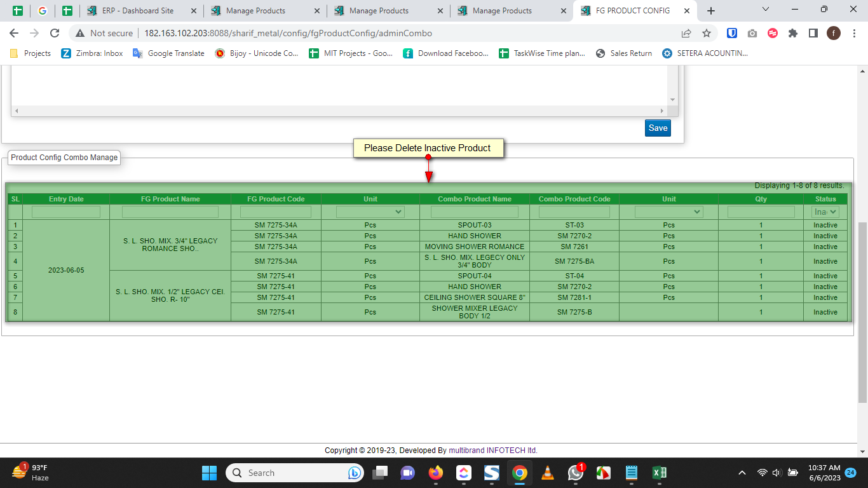The width and height of the screenshot is (868, 488).
Task: Click the gray camera extension icon
Action: [752, 33]
